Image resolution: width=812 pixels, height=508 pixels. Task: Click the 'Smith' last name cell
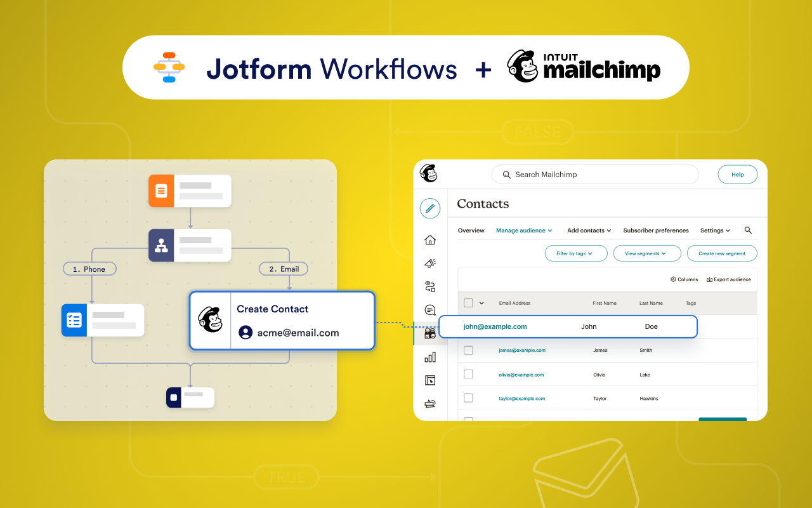pos(646,351)
